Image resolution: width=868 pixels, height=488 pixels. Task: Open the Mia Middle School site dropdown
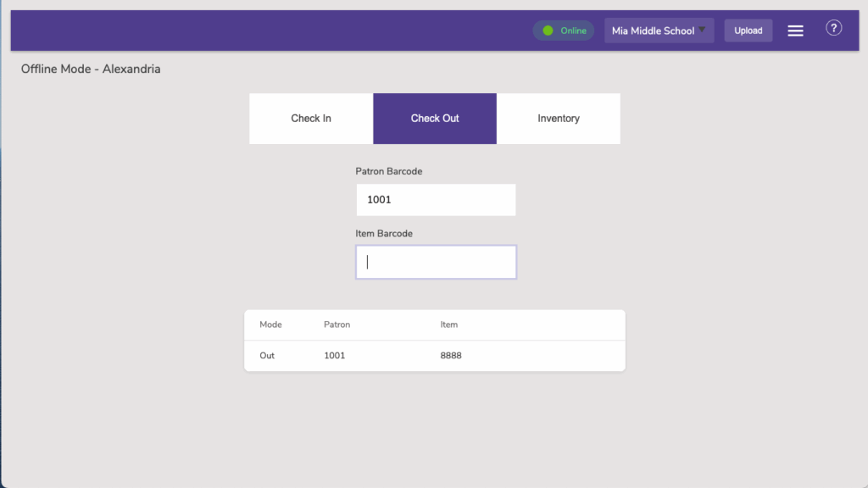click(x=653, y=30)
